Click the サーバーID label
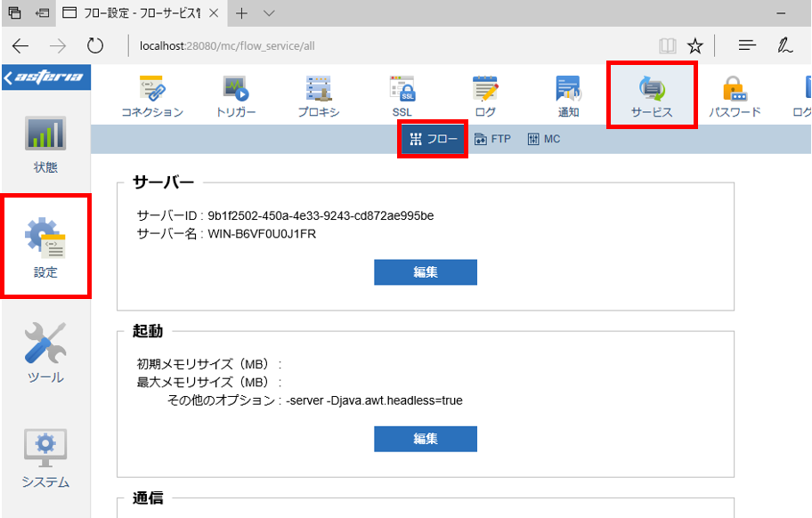Viewport: 812px width, 518px height. pyautogui.click(x=166, y=215)
